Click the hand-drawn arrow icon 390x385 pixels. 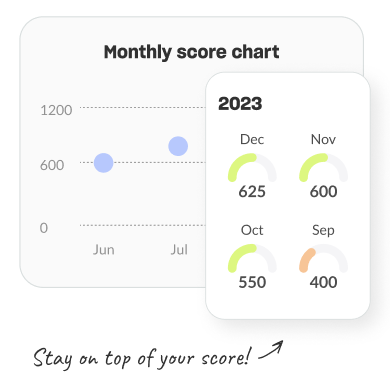click(x=271, y=350)
